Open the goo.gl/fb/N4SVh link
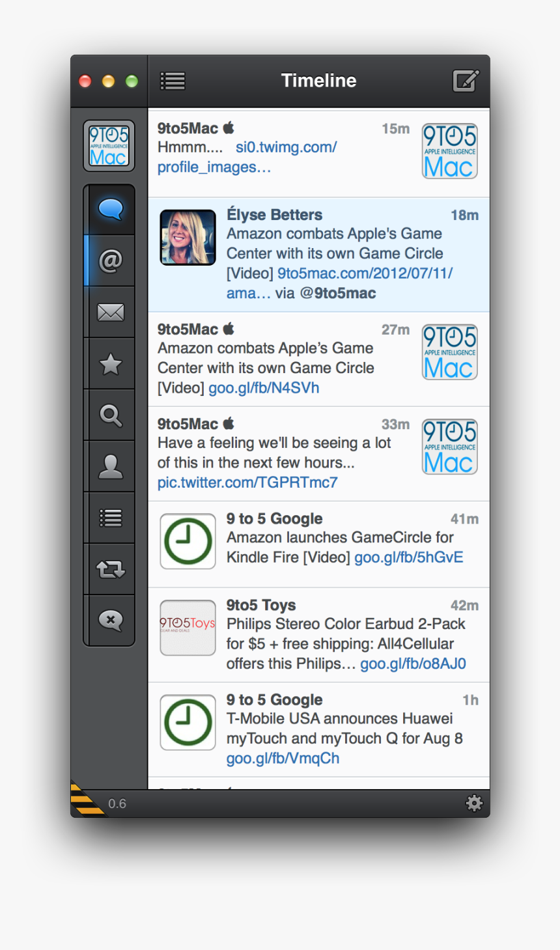This screenshot has width=560, height=950. [264, 388]
